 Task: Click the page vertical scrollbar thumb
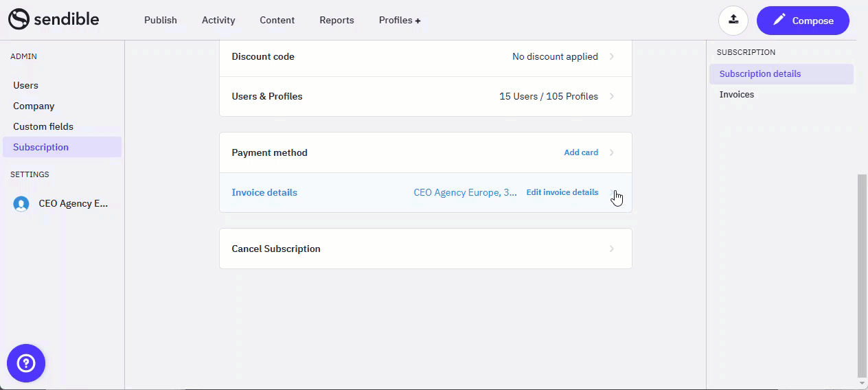(x=863, y=275)
